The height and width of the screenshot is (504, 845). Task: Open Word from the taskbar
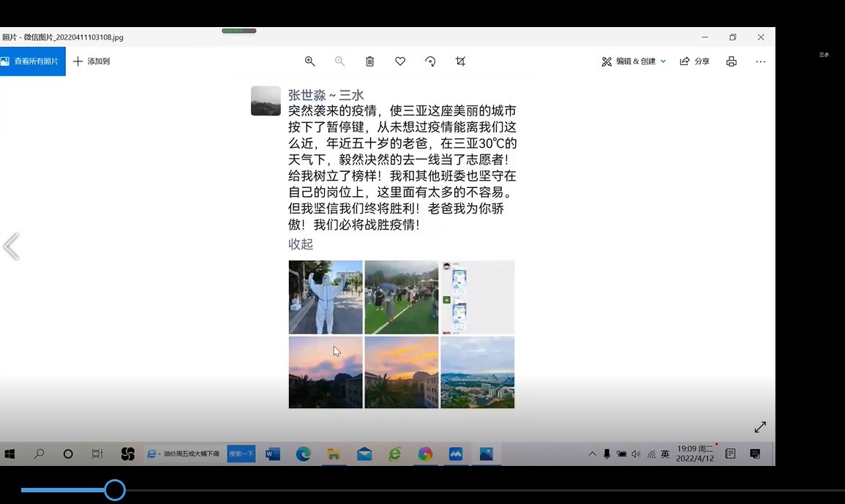coord(273,454)
